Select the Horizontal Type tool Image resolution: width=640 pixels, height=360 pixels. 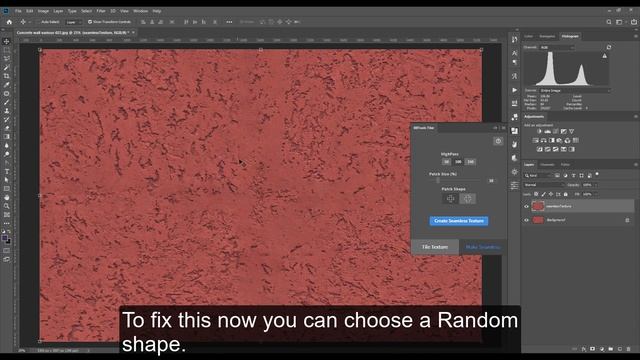pos(7,171)
